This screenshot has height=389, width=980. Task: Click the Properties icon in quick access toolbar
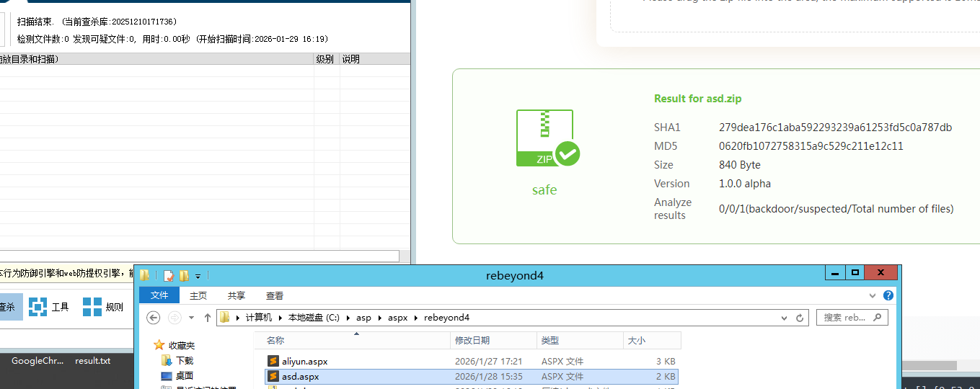pos(168,275)
